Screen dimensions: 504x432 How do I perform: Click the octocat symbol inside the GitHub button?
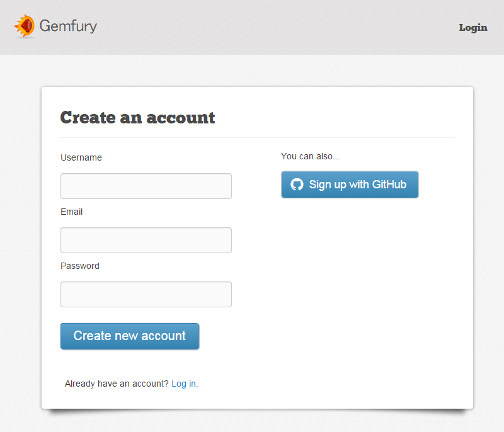(x=297, y=184)
